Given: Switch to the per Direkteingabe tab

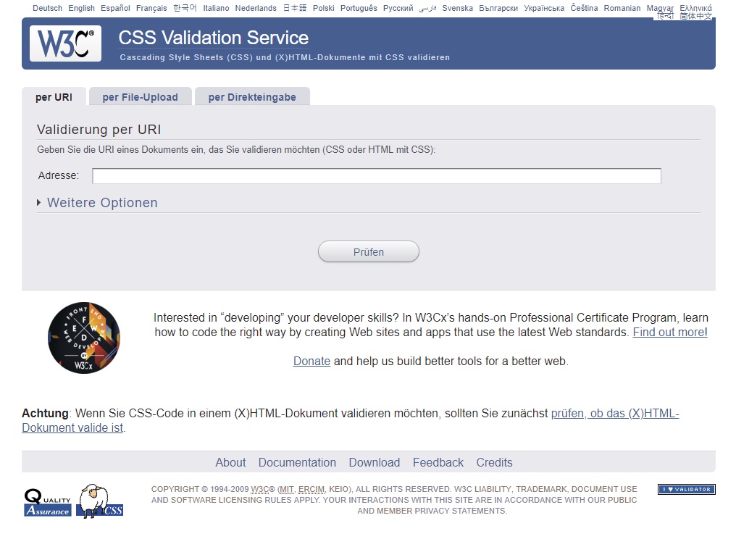Looking at the screenshot, I should point(252,97).
